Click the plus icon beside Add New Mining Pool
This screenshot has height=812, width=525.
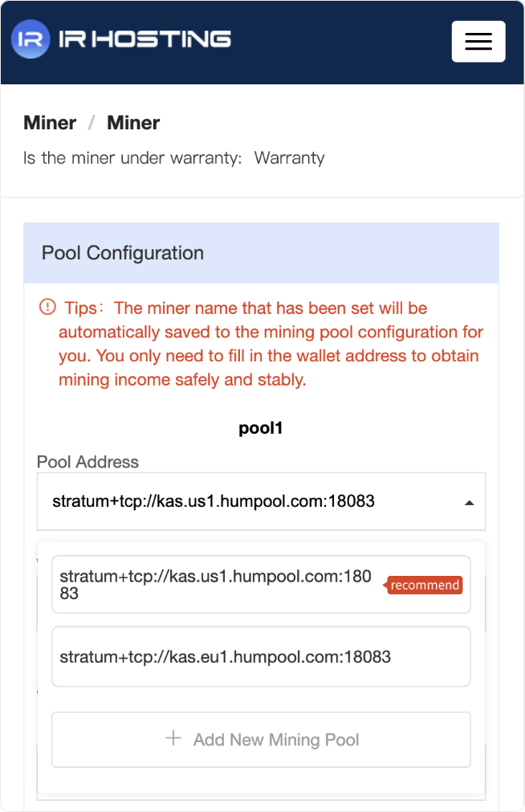(x=173, y=738)
